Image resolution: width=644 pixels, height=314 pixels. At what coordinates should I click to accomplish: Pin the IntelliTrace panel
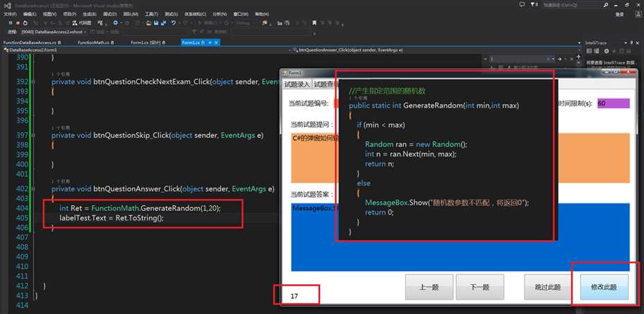coord(632,43)
